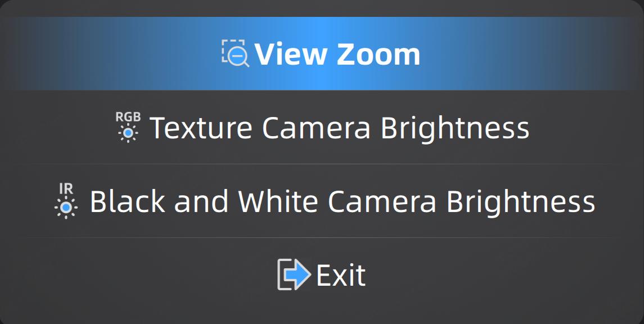The width and height of the screenshot is (644, 324).
Task: Click the IR brightness sun icon
Action: [x=66, y=207]
